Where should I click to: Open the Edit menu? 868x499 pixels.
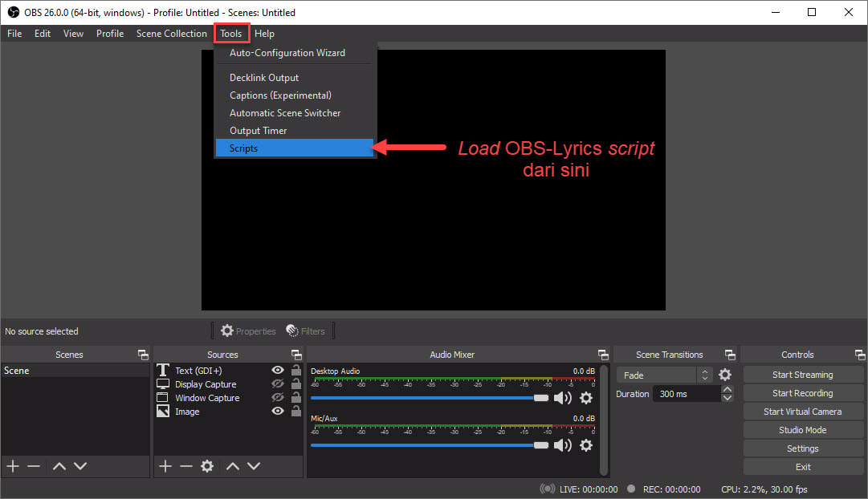42,33
